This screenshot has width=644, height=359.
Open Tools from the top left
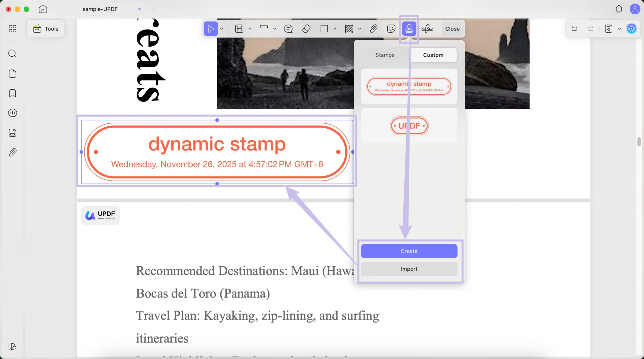pyautogui.click(x=45, y=28)
